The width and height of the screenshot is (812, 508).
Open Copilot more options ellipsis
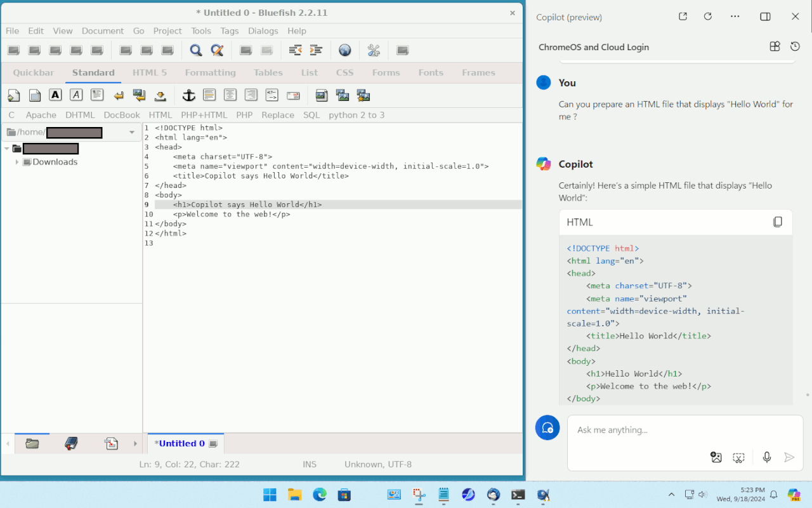click(735, 17)
